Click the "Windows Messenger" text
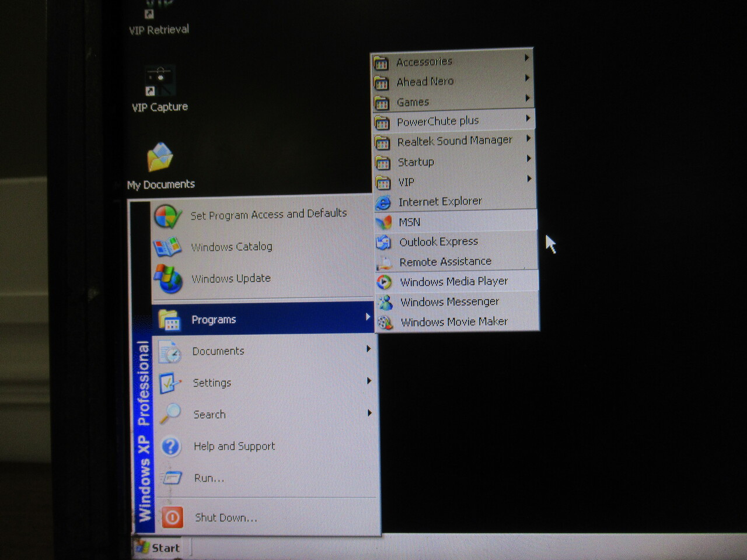 pos(450,302)
